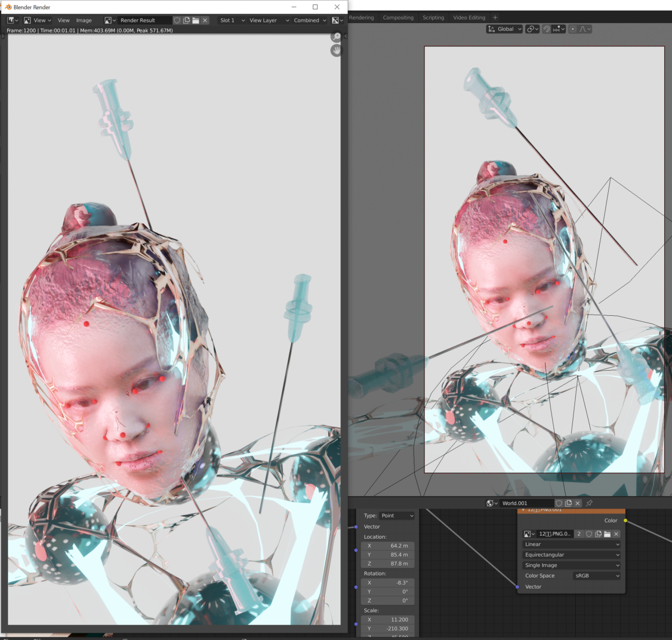This screenshot has height=640, width=672.
Task: Open the View Layer dropdown
Action: point(269,20)
